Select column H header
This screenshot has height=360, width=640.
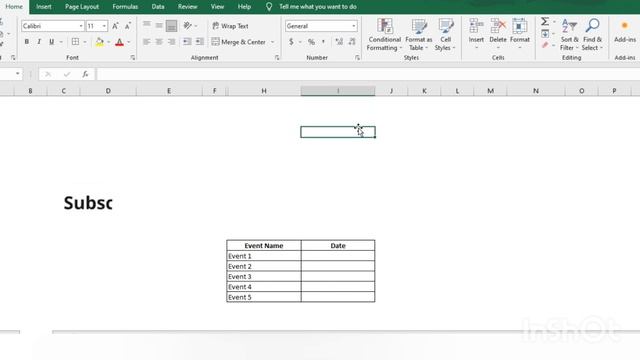tap(264, 91)
